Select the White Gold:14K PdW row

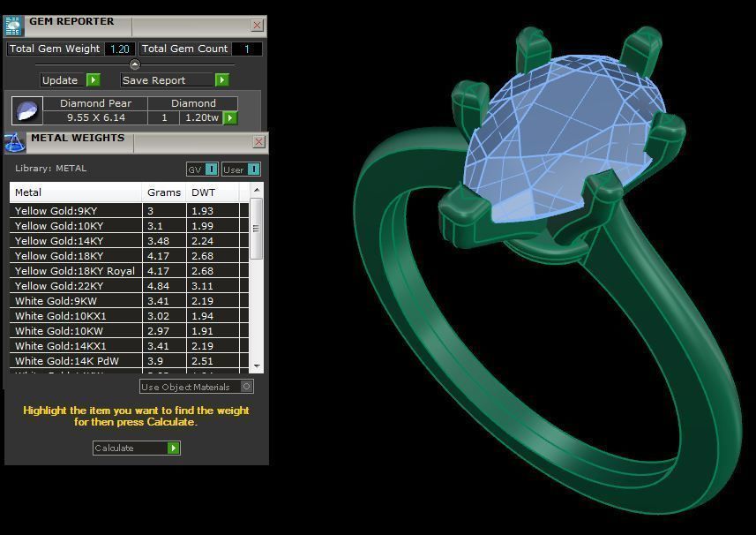tap(129, 360)
